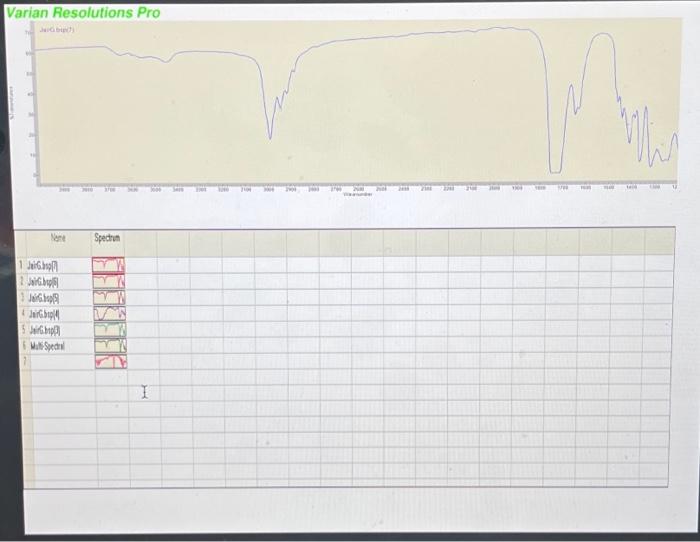Select the JairG.bsp[4] name cell
Screen dimensions: 700x542
coord(60,314)
